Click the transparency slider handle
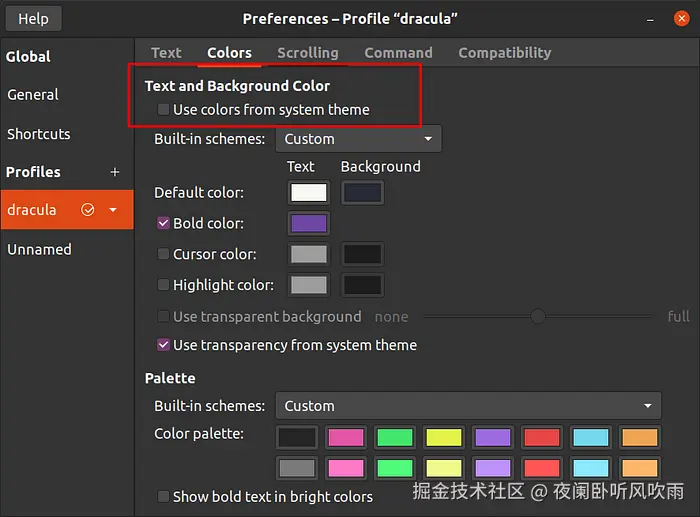Screen dimensions: 700x517 [538, 316]
